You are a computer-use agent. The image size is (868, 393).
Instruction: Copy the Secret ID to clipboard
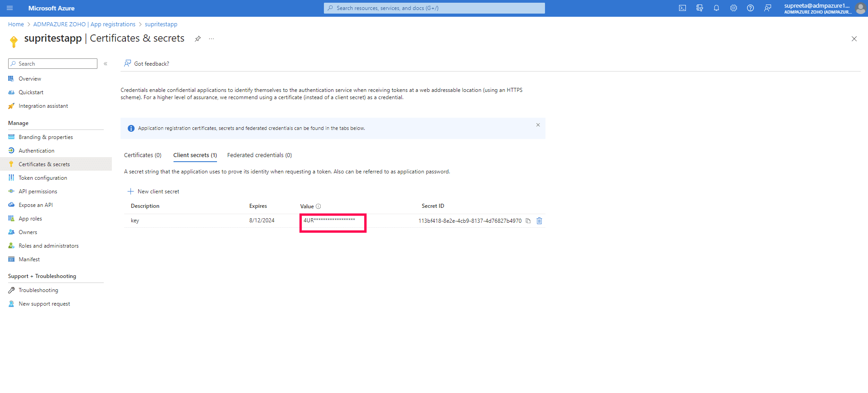(x=528, y=221)
